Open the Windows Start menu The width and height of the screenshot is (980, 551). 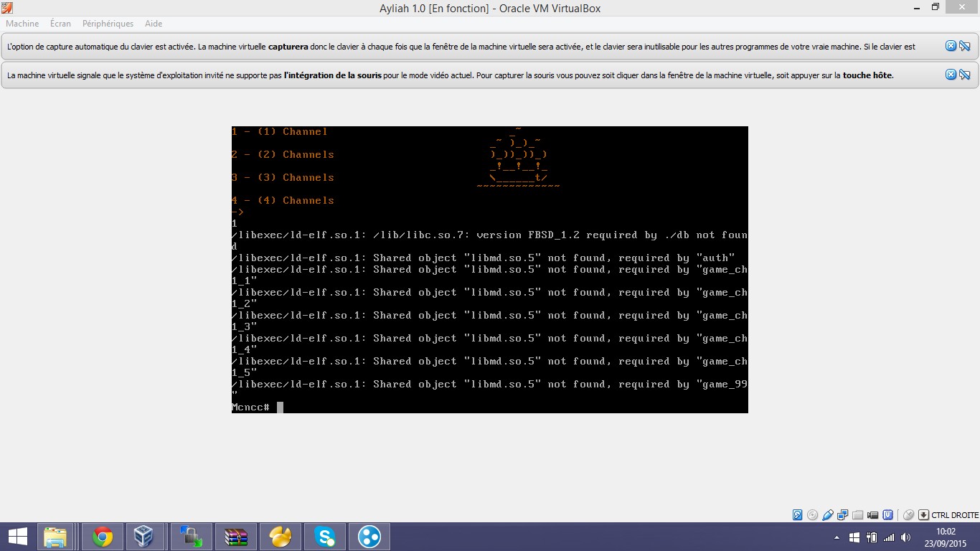pos(17,537)
